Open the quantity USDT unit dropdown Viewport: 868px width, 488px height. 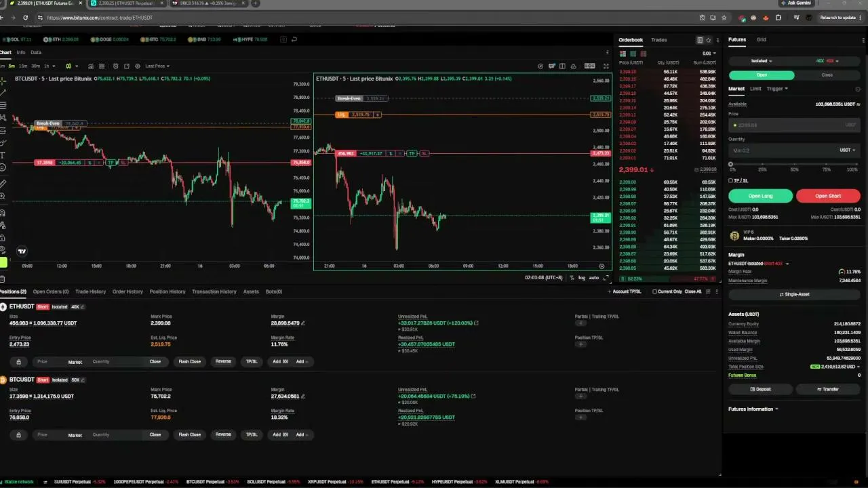848,150
